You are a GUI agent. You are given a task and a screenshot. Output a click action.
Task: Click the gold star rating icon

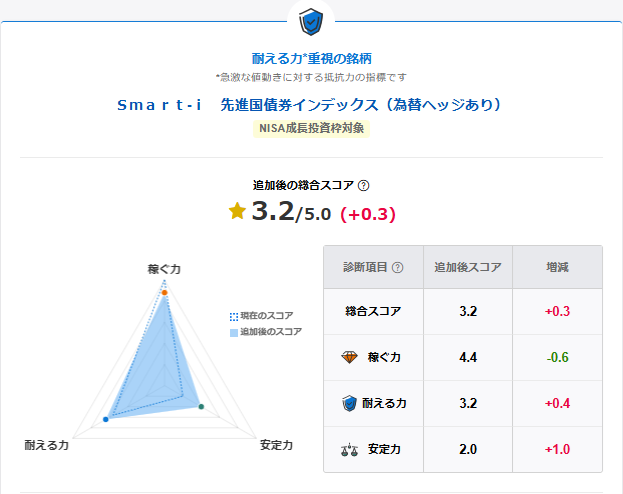pos(237,211)
